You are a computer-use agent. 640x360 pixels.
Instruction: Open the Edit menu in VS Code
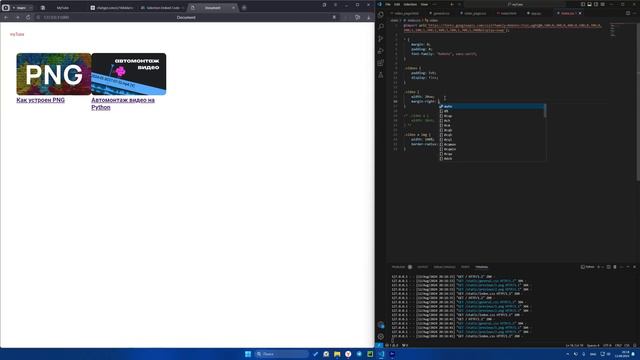click(397, 4)
